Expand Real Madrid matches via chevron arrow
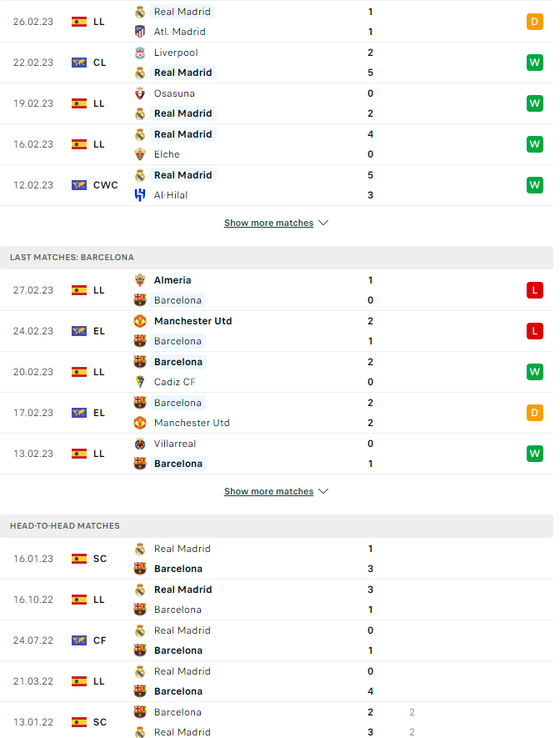The image size is (560, 738). point(323,223)
